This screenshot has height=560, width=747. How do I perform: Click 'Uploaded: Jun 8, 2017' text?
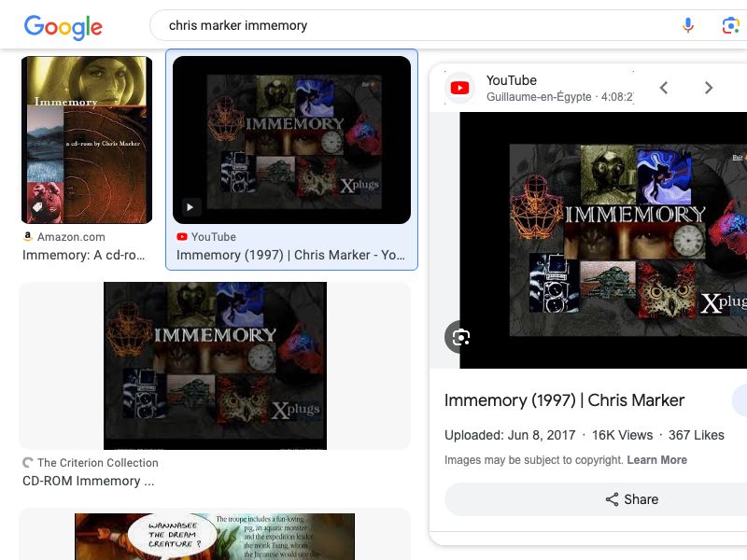click(510, 435)
